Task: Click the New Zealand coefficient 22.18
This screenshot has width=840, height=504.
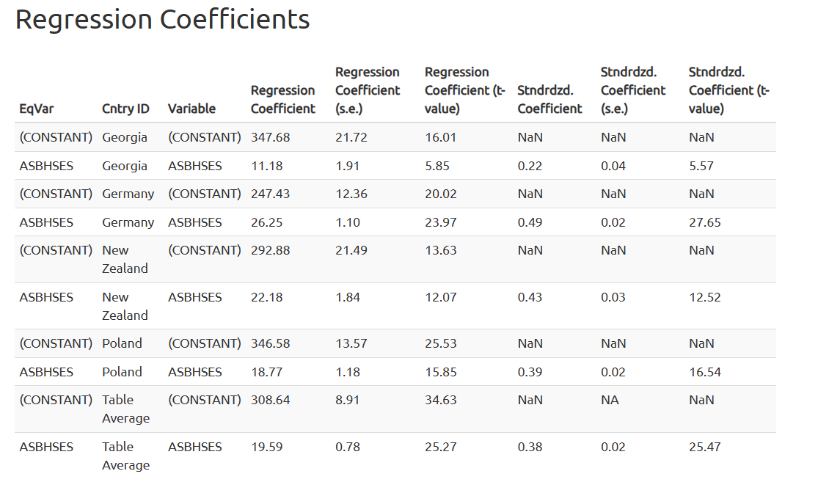Action: click(x=266, y=297)
